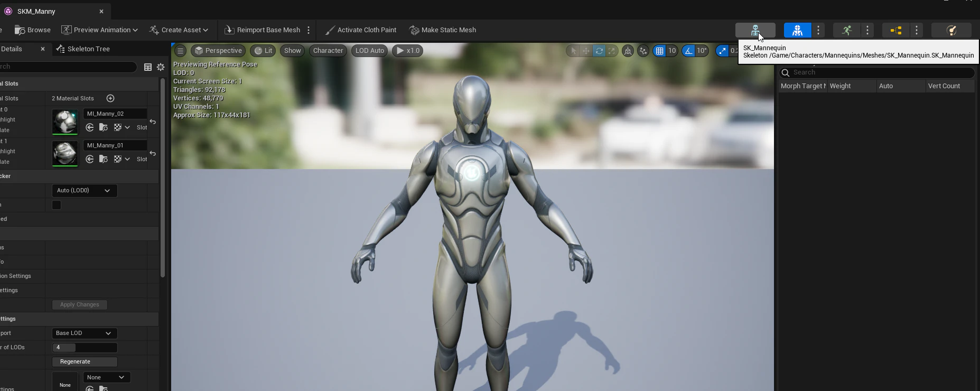Browse to MI_Manny_01 in Content Browser
980x391 pixels.
click(104, 159)
